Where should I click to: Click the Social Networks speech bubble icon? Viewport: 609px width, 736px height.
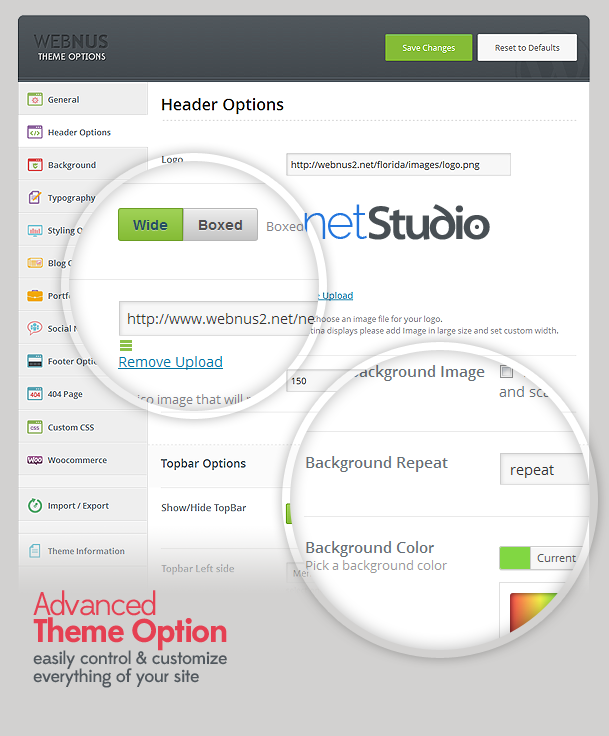coord(35,328)
